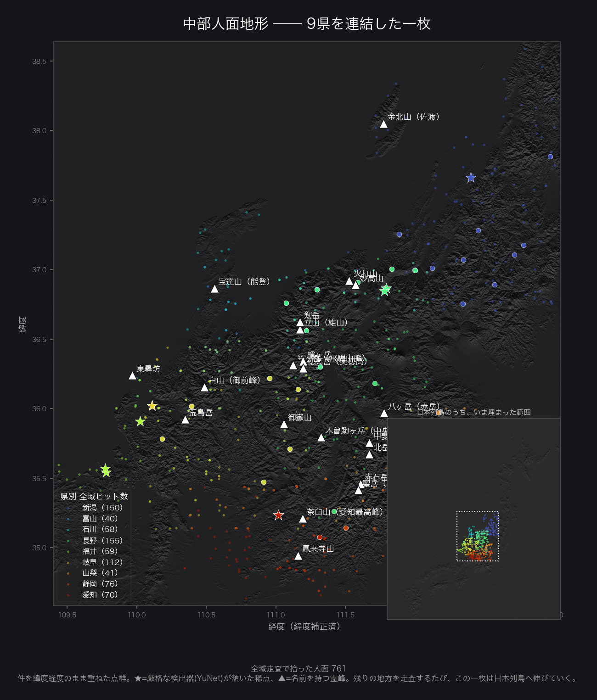Click the red star west of 茶臼山
This screenshot has height=700, width=597.
coord(278,515)
